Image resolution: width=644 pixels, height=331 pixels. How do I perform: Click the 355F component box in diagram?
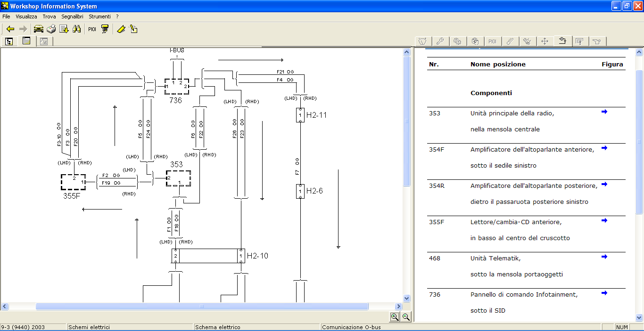pyautogui.click(x=73, y=182)
